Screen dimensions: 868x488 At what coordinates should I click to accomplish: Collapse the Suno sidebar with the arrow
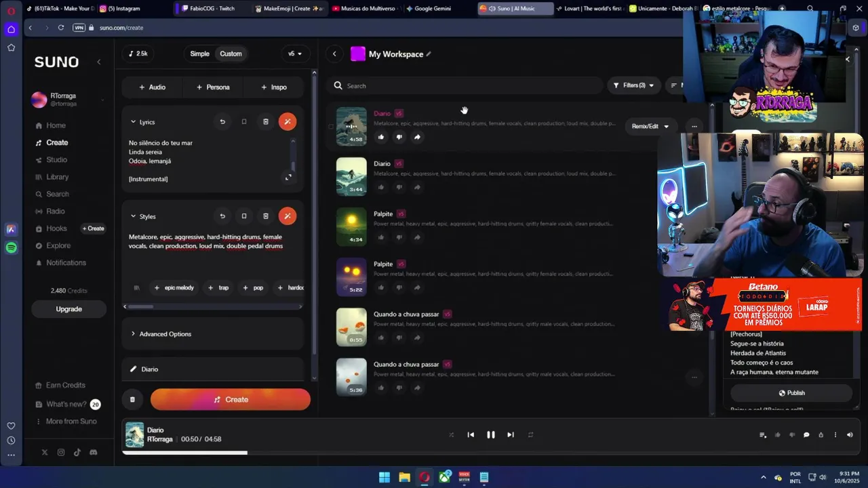click(x=99, y=62)
